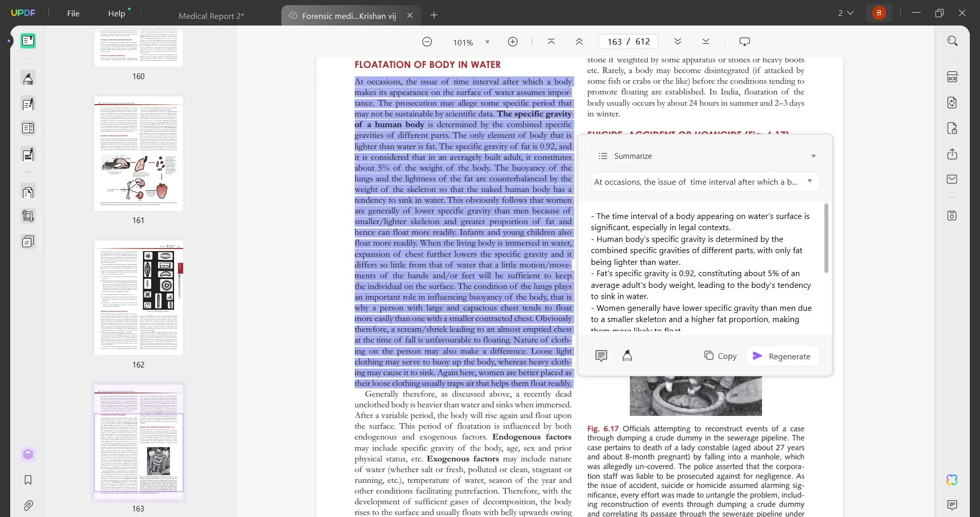Go to first page arrow

pos(551,42)
